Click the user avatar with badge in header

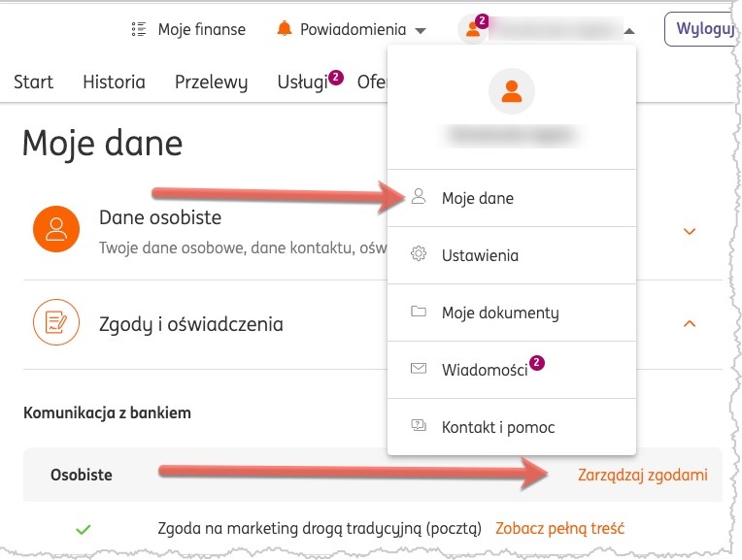(x=473, y=29)
